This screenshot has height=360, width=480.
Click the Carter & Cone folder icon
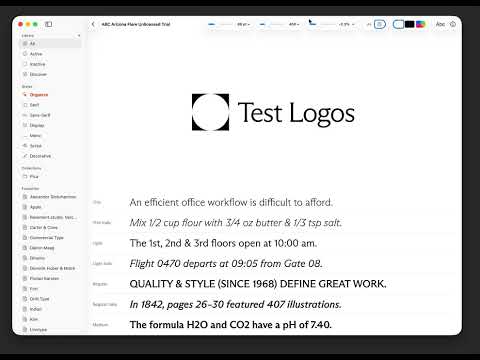point(25,227)
